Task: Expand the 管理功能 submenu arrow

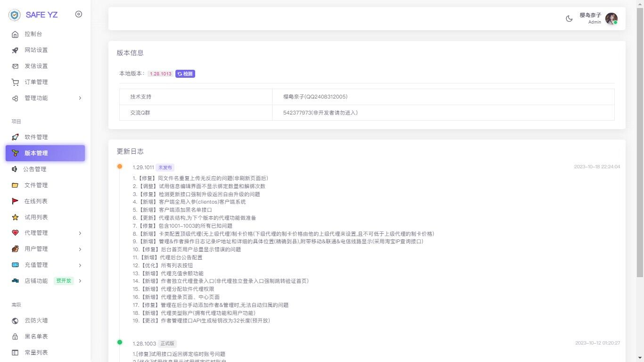Action: (x=80, y=98)
